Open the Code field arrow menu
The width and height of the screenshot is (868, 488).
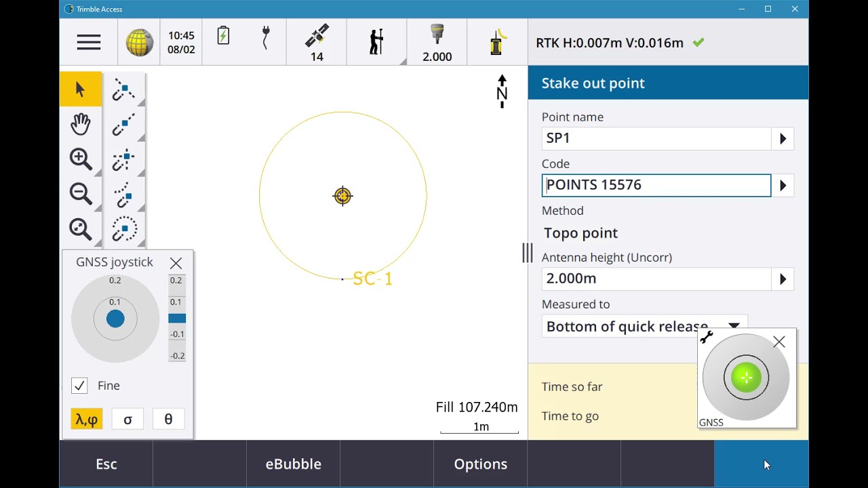click(x=783, y=186)
